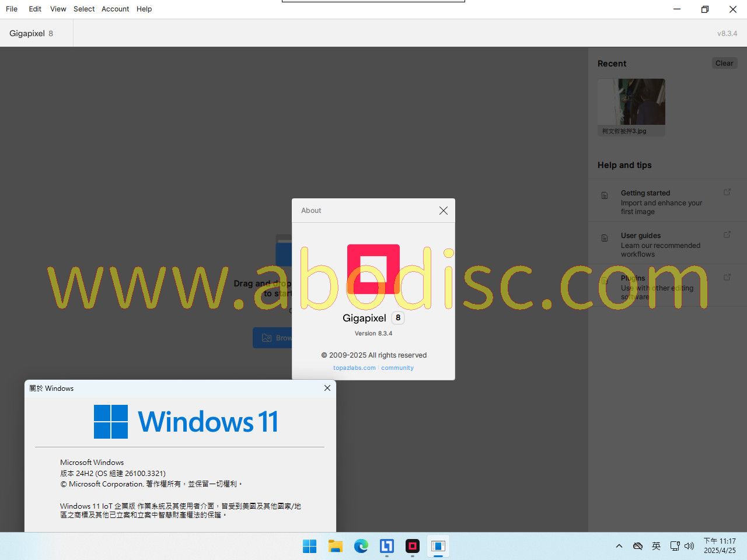
Task: Launch Microsoft Edge from the taskbar
Action: (361, 546)
